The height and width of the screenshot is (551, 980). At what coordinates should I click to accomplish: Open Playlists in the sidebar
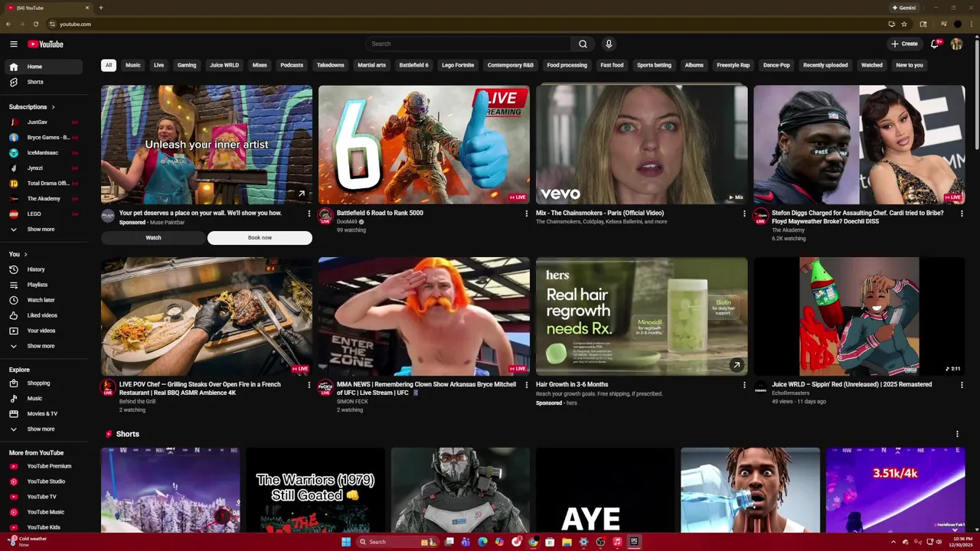coord(44,285)
